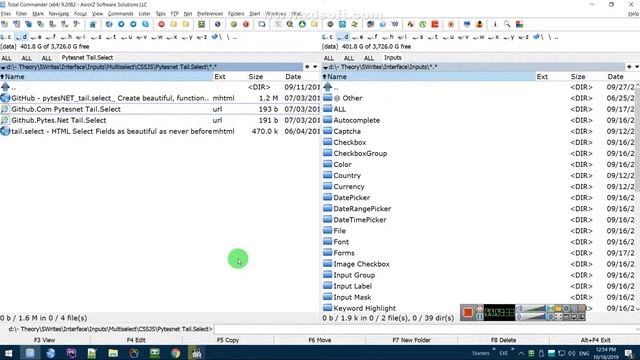640x360 pixels.
Task: Select drive c in left drive bar
Action: click(7, 37)
